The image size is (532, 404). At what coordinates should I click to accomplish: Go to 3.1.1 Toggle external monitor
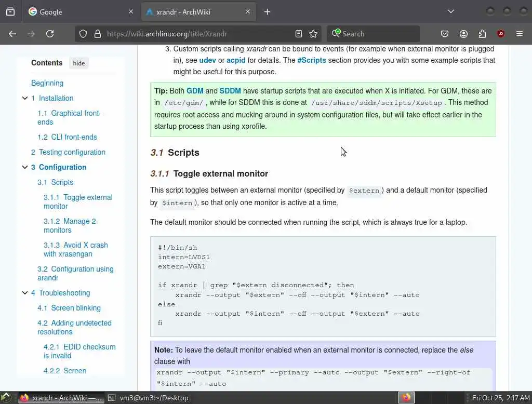(x=78, y=201)
